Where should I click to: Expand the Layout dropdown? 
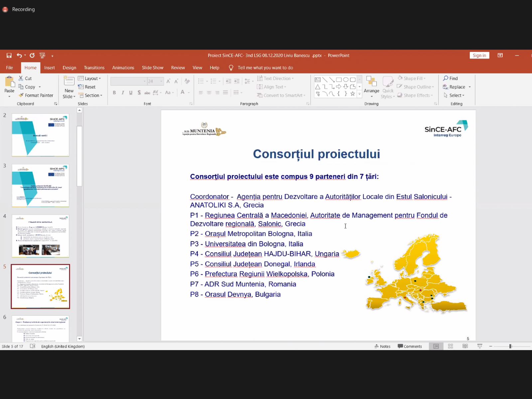coord(89,78)
